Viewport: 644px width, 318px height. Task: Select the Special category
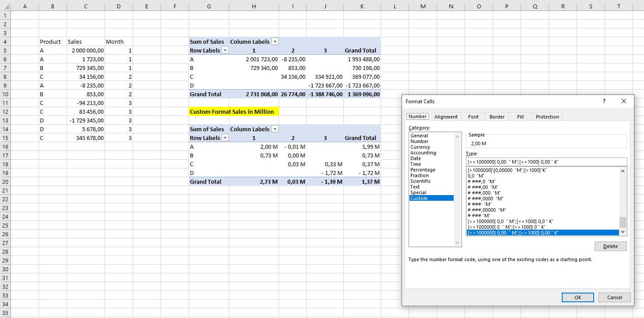click(x=431, y=192)
